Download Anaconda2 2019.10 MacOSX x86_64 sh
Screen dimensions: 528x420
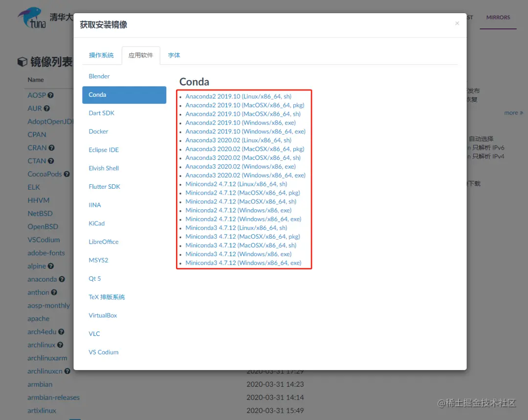pyautogui.click(x=243, y=114)
